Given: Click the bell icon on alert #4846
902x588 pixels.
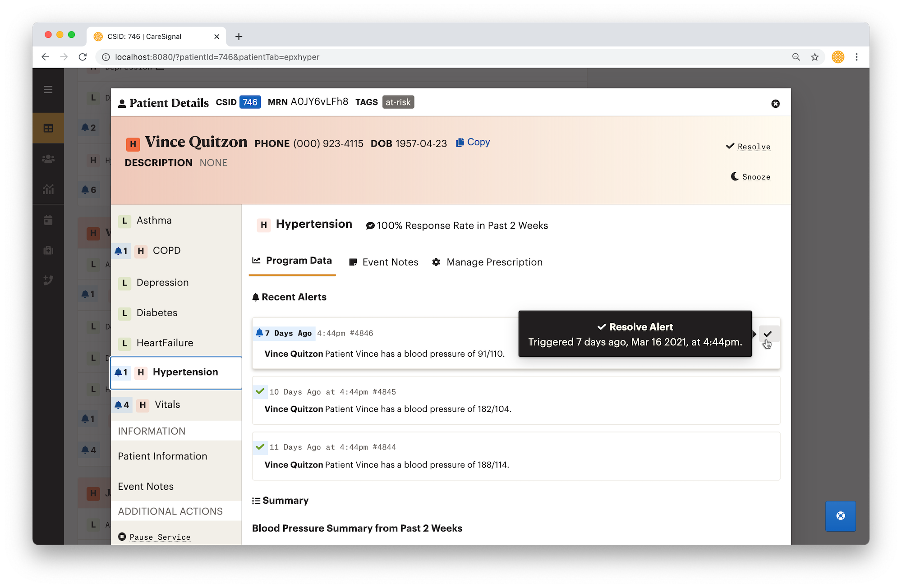Looking at the screenshot, I should (259, 333).
